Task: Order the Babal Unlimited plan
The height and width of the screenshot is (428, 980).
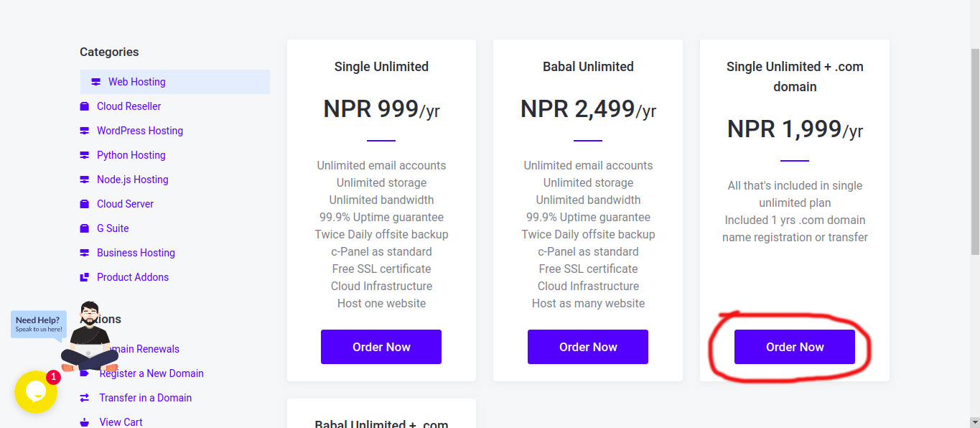Action: (587, 347)
